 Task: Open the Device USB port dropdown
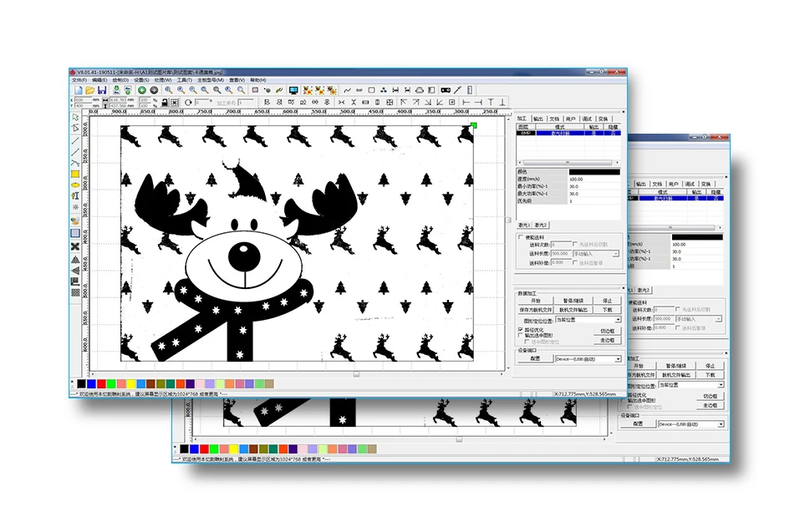coord(589,359)
